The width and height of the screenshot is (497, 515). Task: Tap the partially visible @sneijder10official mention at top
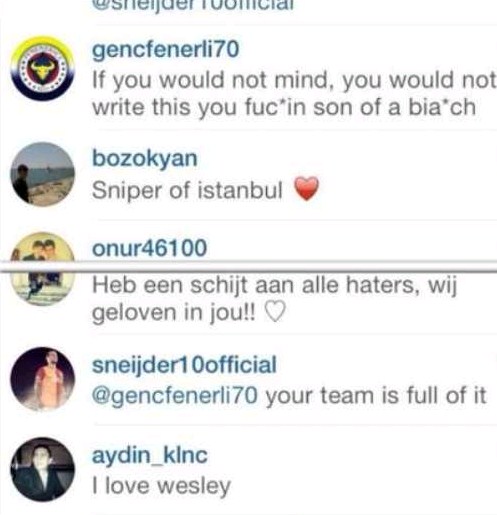[x=193, y=5]
